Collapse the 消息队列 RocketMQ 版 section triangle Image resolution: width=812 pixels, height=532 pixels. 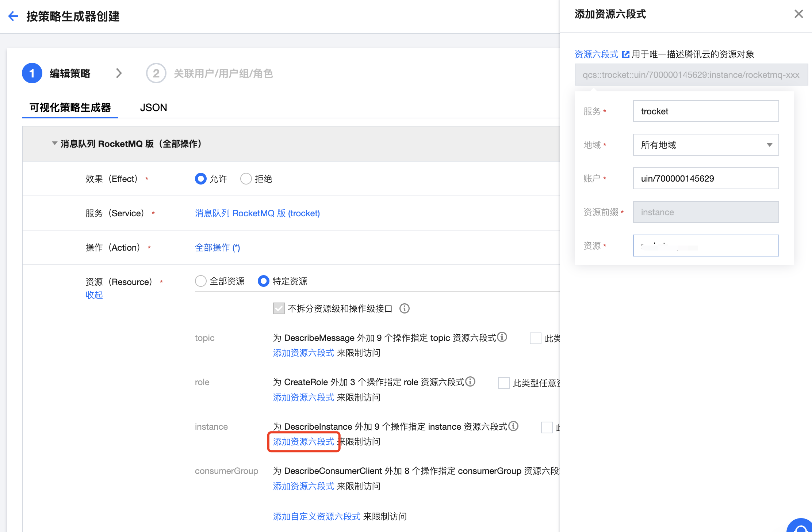54,143
